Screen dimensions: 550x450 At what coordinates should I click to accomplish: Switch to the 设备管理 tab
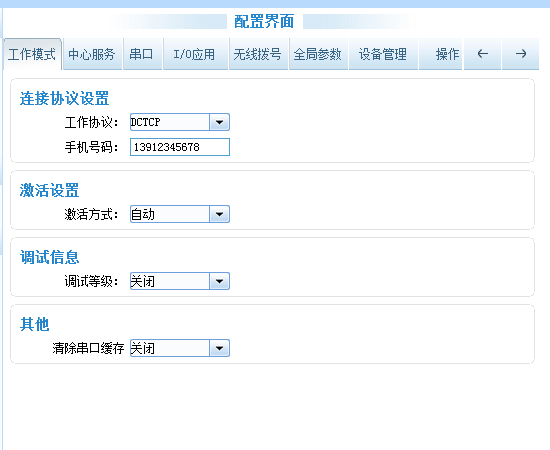tap(383, 54)
